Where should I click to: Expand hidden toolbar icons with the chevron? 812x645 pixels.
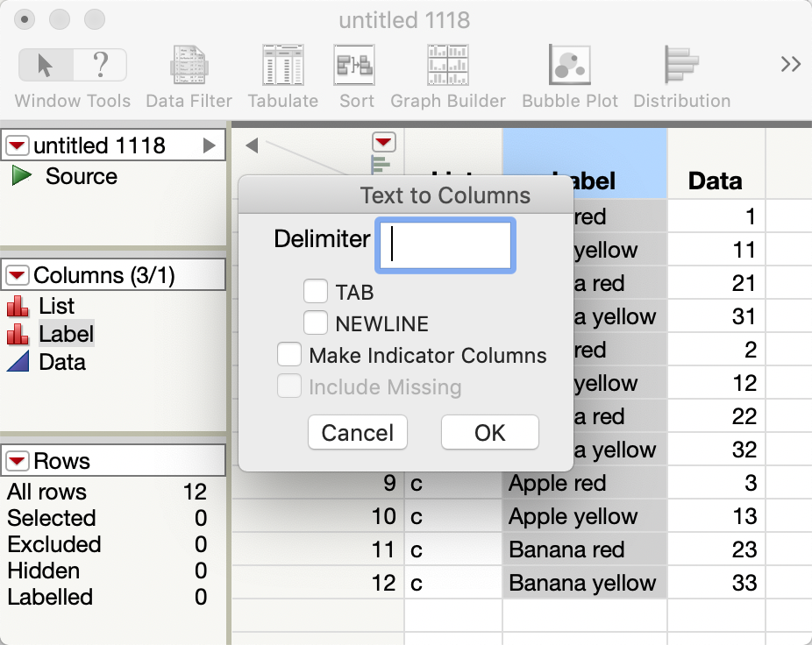[790, 63]
